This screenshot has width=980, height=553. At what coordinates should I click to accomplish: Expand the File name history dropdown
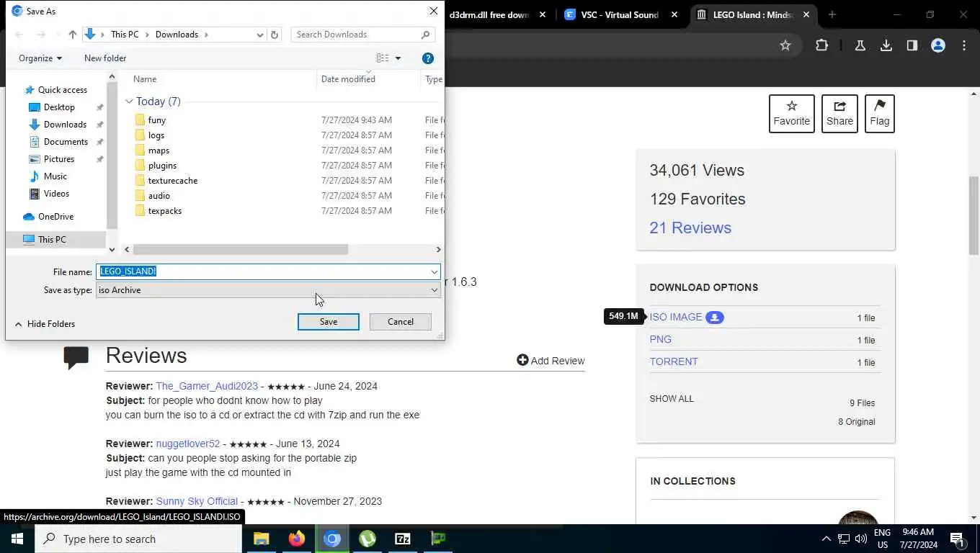[435, 271]
